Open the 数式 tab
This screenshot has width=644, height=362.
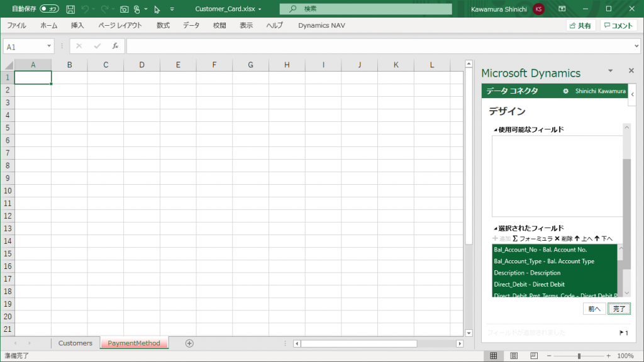163,25
